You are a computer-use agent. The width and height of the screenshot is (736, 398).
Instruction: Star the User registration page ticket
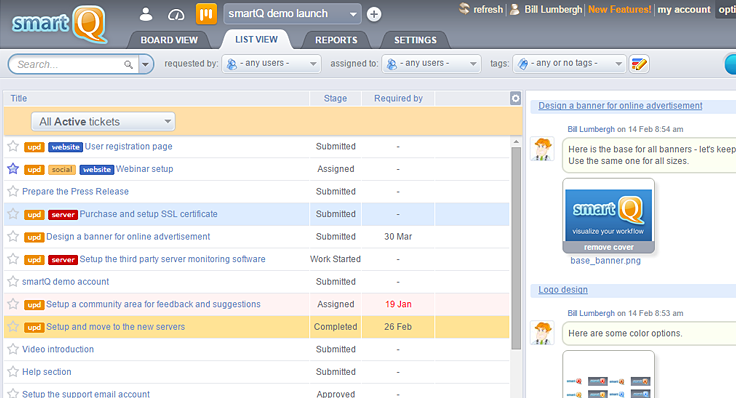[x=13, y=146]
